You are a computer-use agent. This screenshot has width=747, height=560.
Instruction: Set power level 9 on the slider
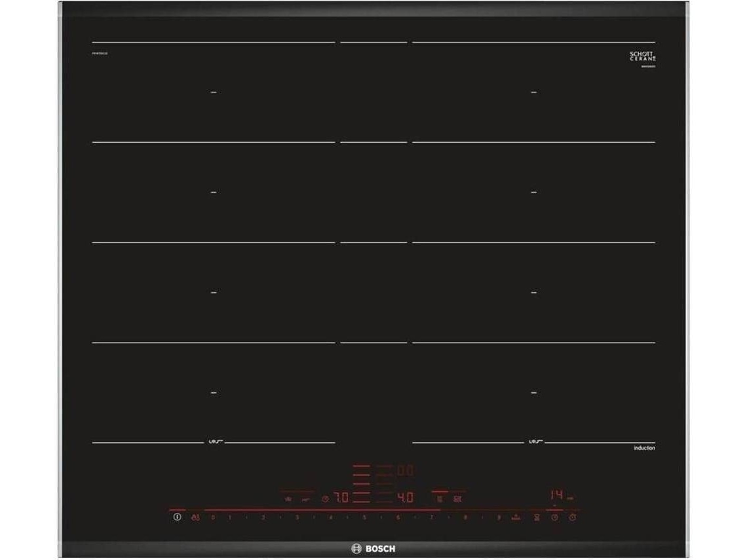499,517
